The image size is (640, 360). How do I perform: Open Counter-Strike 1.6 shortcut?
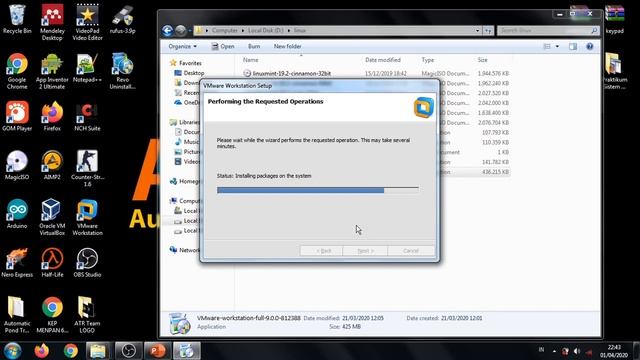[x=87, y=168]
